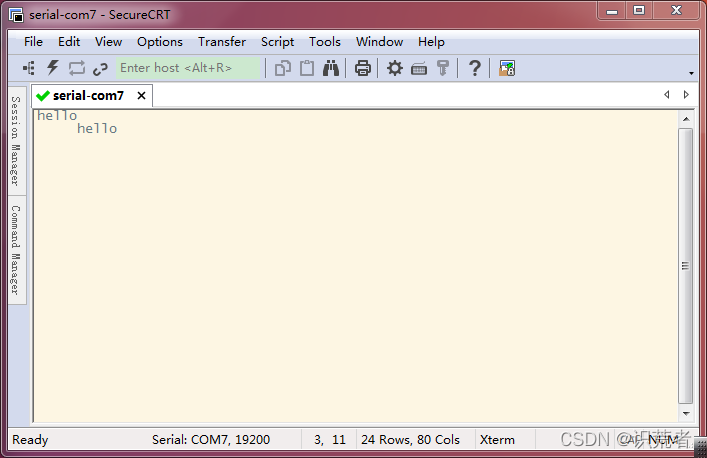Click the green check status on serial-com7 tab
This screenshot has width=707, height=458.
[43, 96]
